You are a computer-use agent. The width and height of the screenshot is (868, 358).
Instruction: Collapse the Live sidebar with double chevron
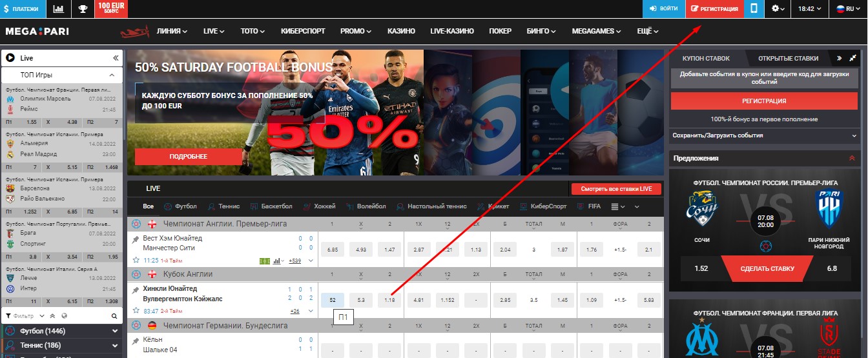[x=116, y=57]
